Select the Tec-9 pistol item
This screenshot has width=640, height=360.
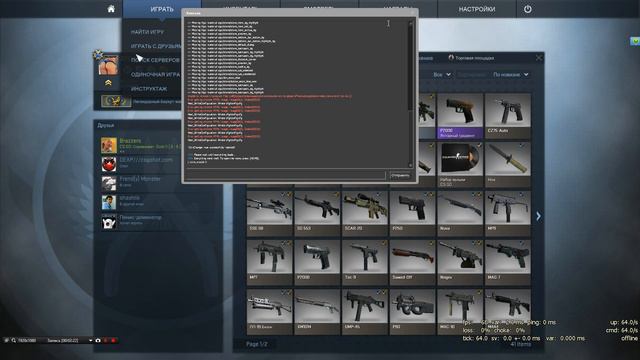365,263
